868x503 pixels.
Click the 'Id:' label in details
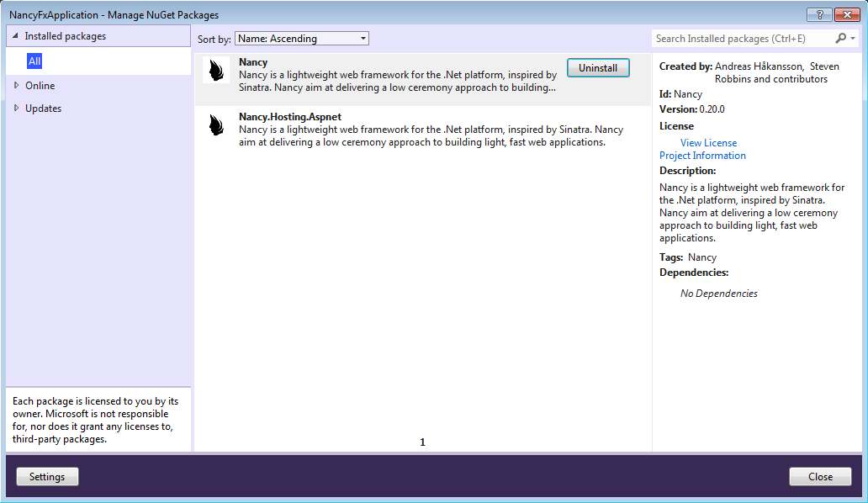point(665,94)
